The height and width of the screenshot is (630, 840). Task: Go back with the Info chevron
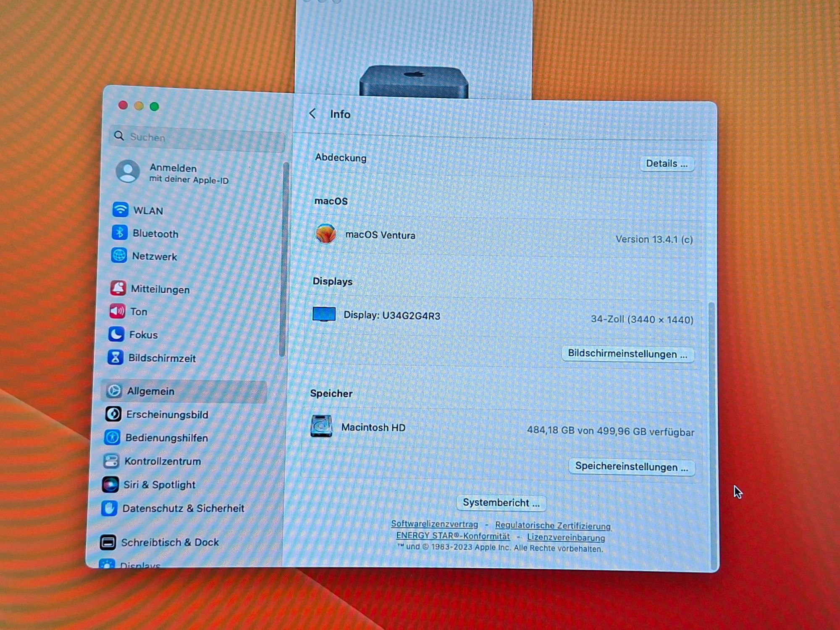[x=312, y=114]
